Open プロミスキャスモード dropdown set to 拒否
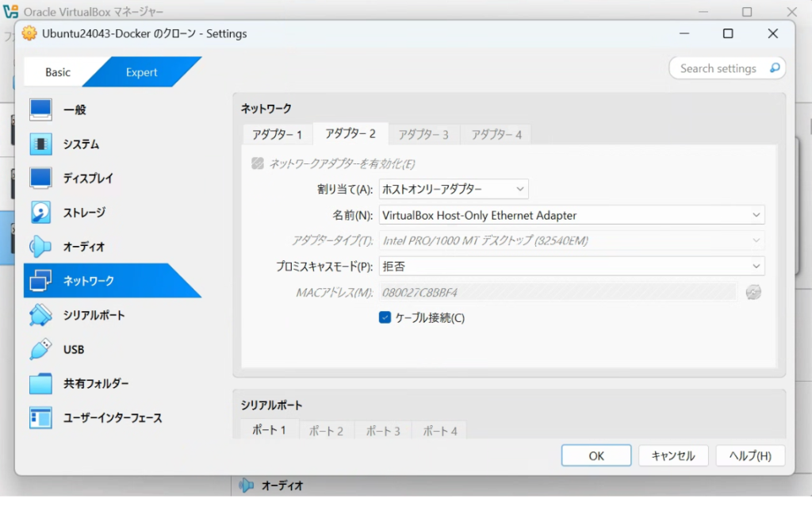This screenshot has width=812, height=507. coord(571,267)
